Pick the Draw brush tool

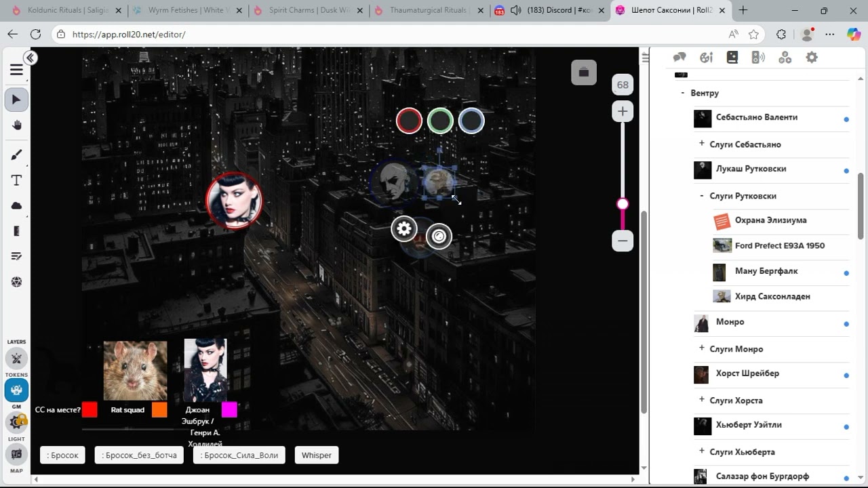coord(16,155)
